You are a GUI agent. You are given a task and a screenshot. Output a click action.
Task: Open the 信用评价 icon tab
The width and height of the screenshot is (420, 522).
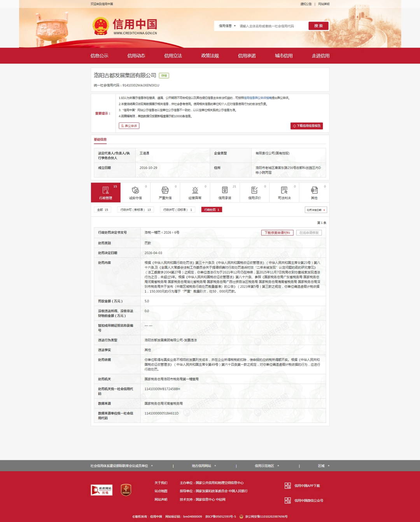point(254,192)
